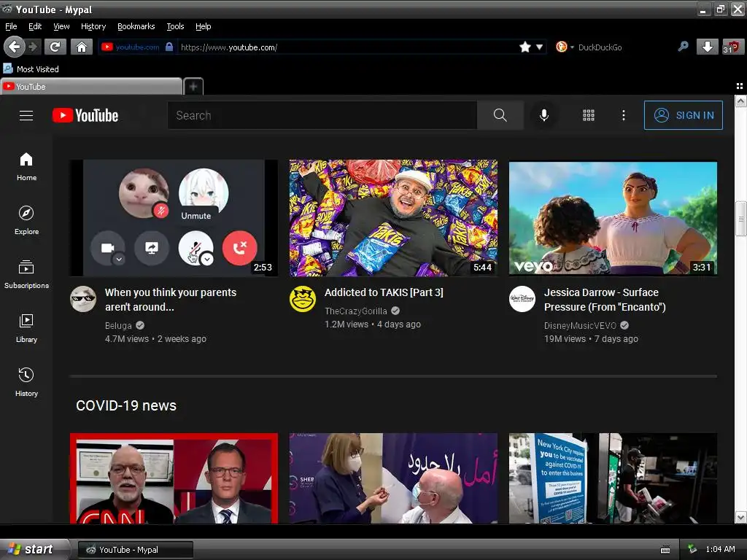The height and width of the screenshot is (560, 747).
Task: Click the system tray clock
Action: coord(720,549)
